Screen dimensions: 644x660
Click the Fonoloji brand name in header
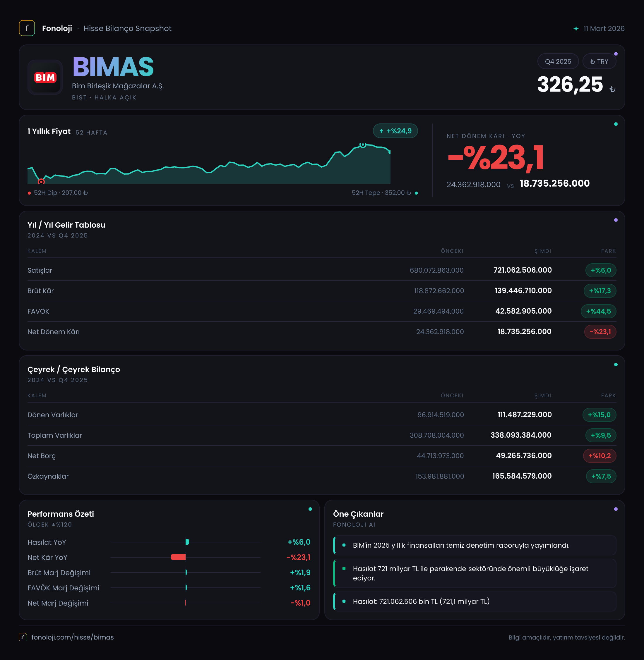click(x=57, y=28)
